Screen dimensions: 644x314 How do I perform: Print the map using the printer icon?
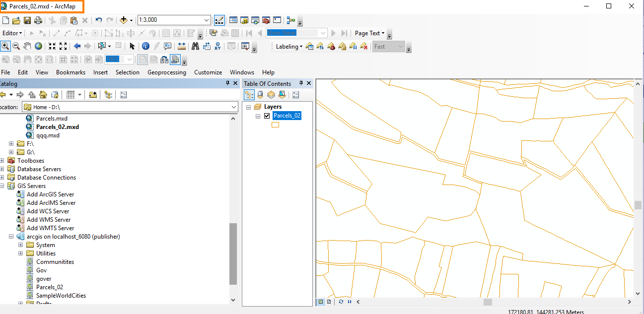coord(38,20)
